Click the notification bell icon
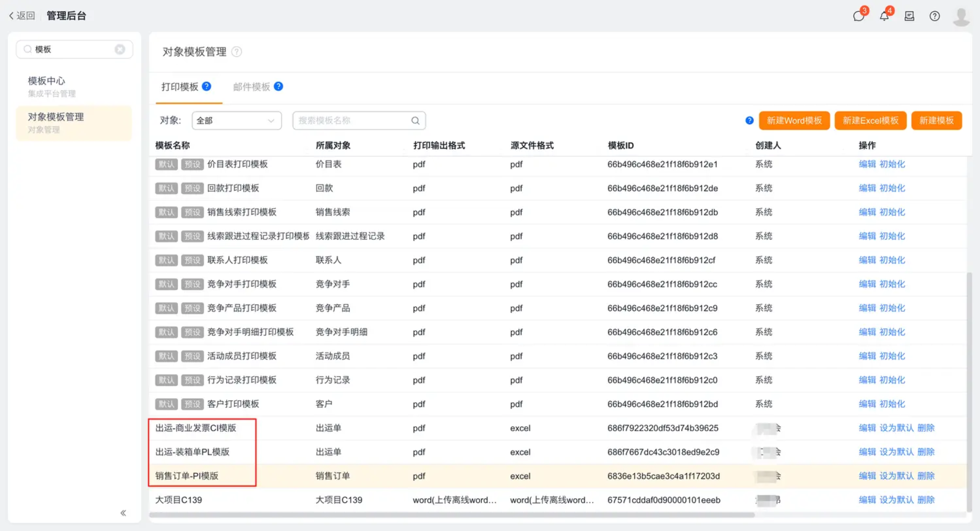This screenshot has width=980, height=531. (884, 16)
